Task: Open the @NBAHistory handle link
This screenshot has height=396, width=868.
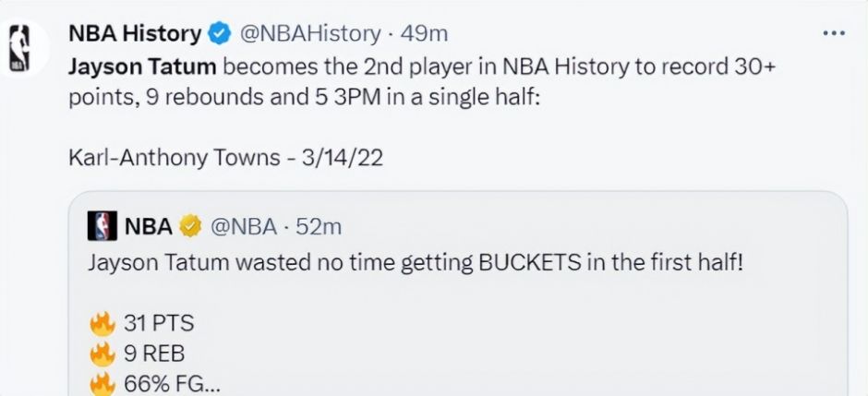Action: point(309,34)
